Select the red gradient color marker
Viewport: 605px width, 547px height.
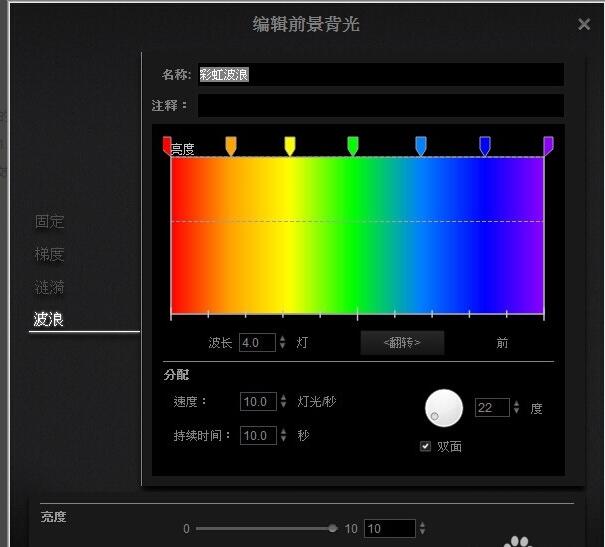pyautogui.click(x=167, y=146)
